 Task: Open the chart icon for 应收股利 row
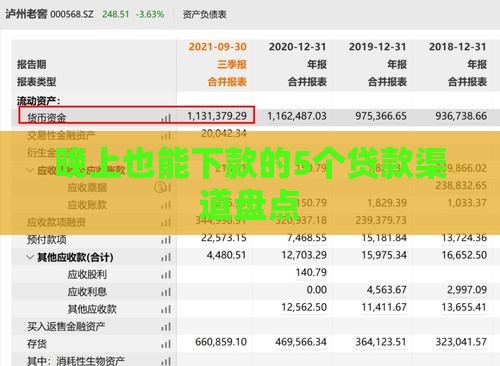(x=166, y=274)
